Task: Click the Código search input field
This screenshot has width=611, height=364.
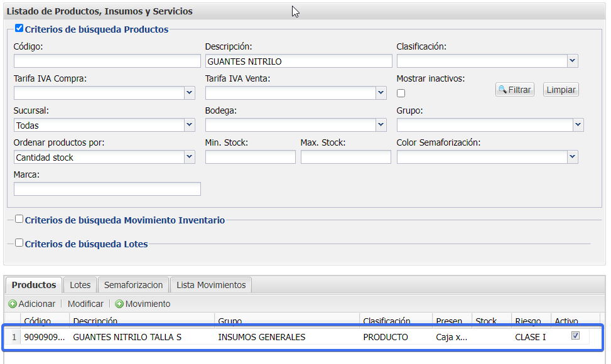Action: tap(107, 61)
